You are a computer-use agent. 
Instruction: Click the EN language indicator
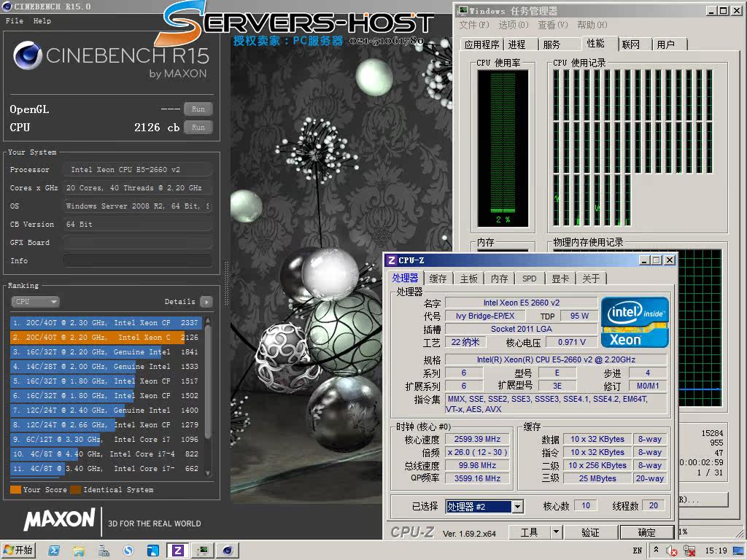tap(638, 551)
